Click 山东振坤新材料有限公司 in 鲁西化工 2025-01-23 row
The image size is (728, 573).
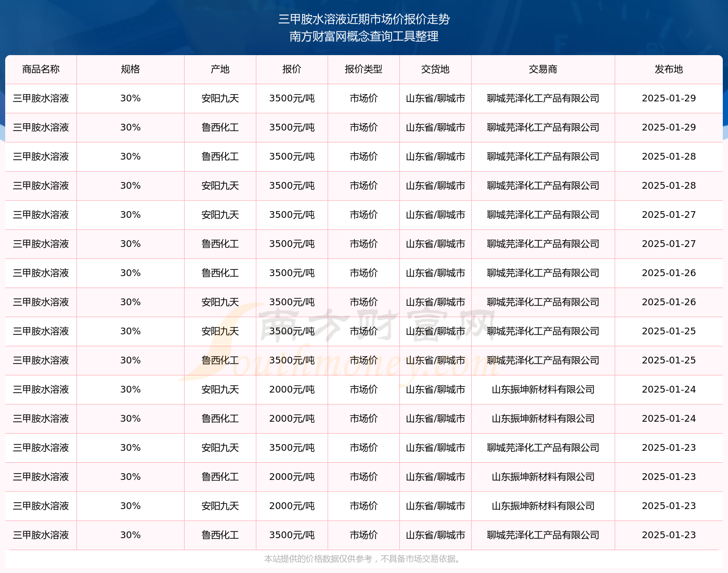click(543, 477)
